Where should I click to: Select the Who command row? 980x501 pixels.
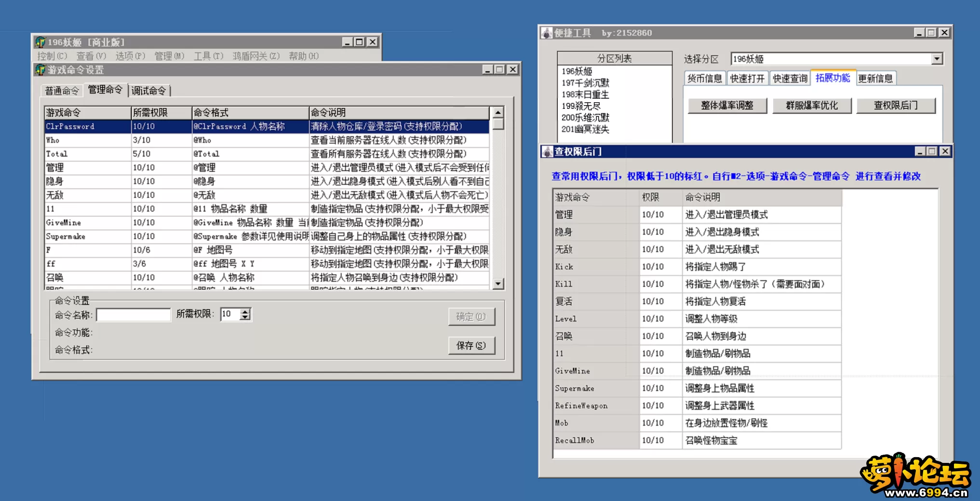click(x=267, y=140)
